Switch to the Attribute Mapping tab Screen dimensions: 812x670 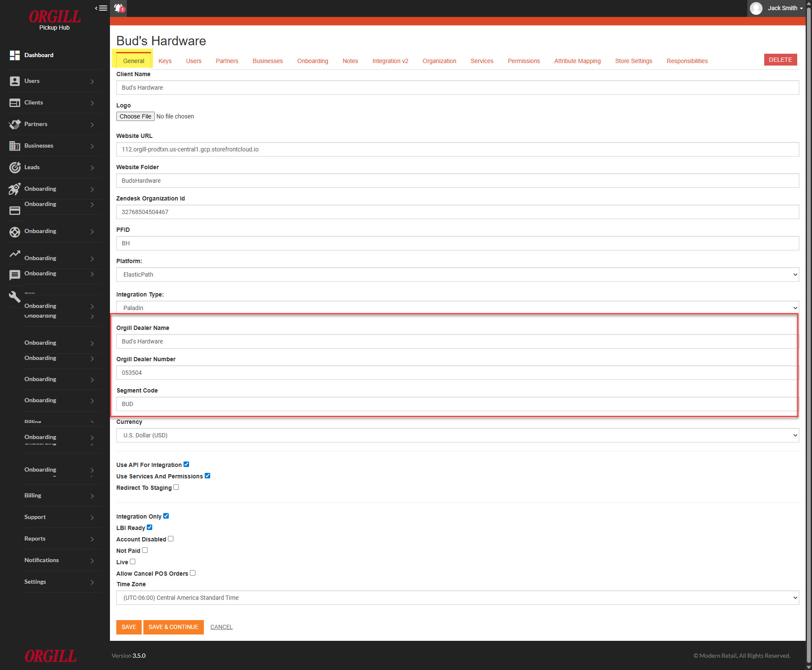[x=577, y=61]
